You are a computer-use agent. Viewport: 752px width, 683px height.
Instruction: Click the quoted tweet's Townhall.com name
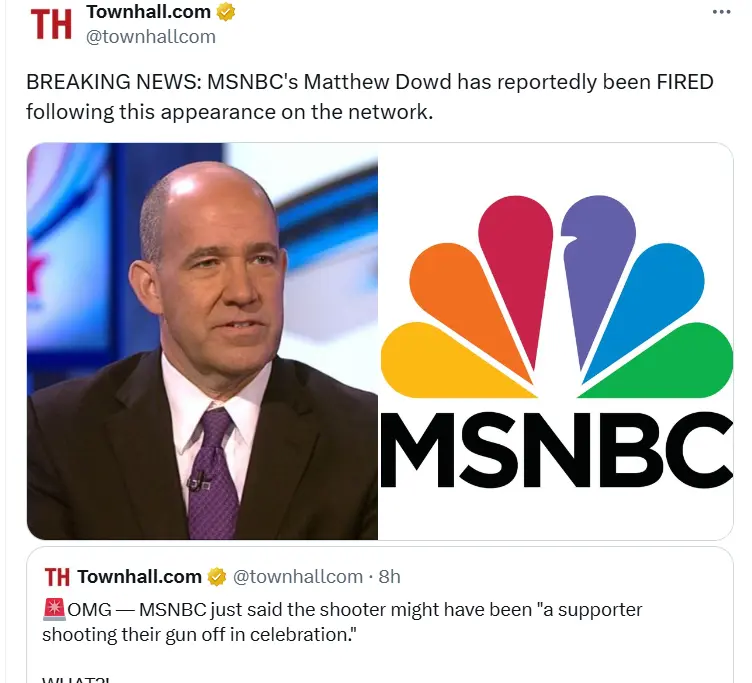coord(139,577)
